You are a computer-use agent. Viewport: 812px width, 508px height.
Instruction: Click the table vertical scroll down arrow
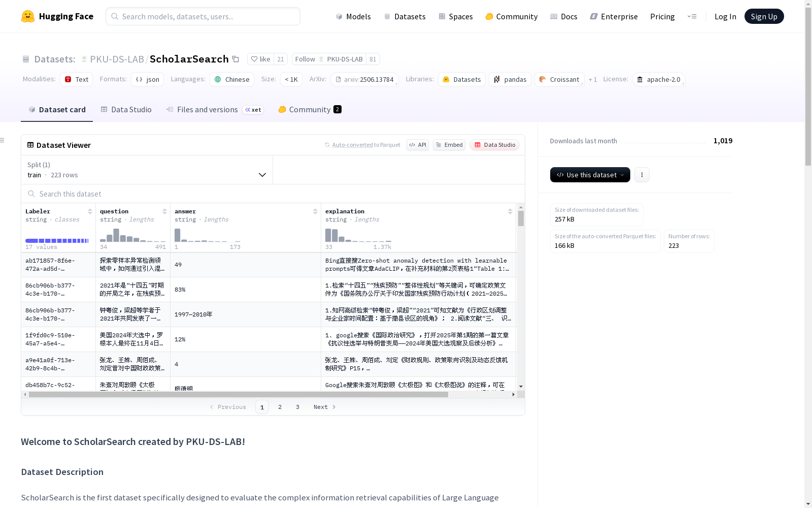pyautogui.click(x=521, y=387)
